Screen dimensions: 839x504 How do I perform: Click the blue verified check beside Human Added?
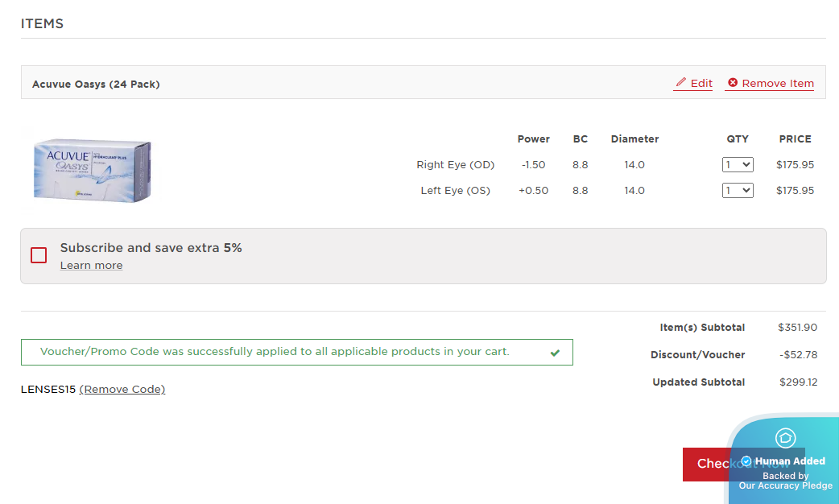pyautogui.click(x=746, y=461)
